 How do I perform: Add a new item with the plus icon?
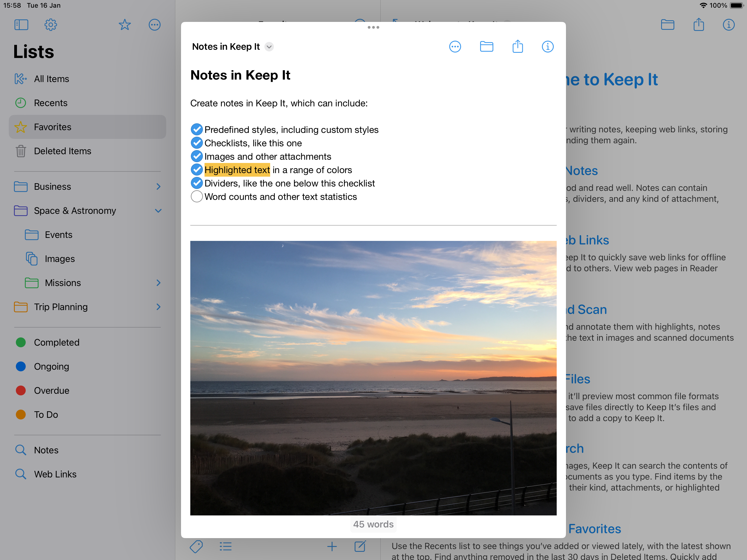(x=332, y=546)
